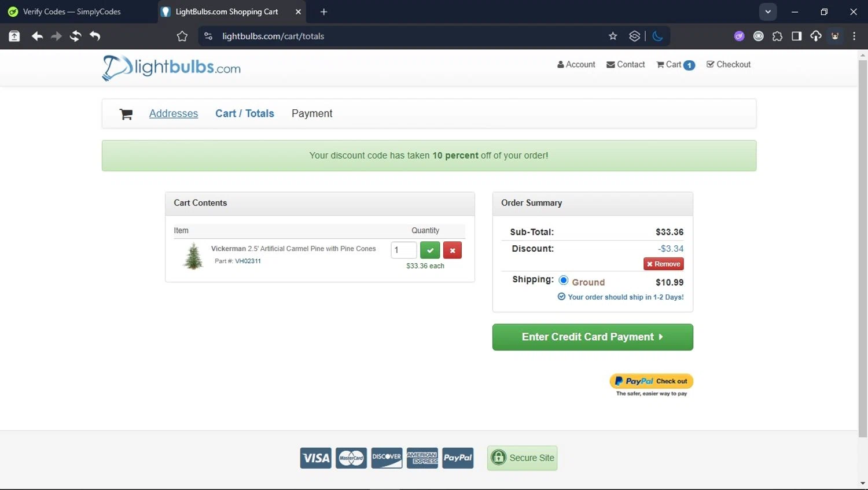The width and height of the screenshot is (868, 490).
Task: Navigate forward in the browser
Action: [x=56, y=36]
